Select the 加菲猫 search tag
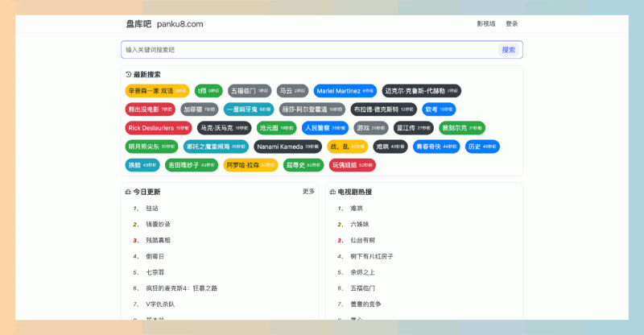644x335 pixels. (200, 110)
